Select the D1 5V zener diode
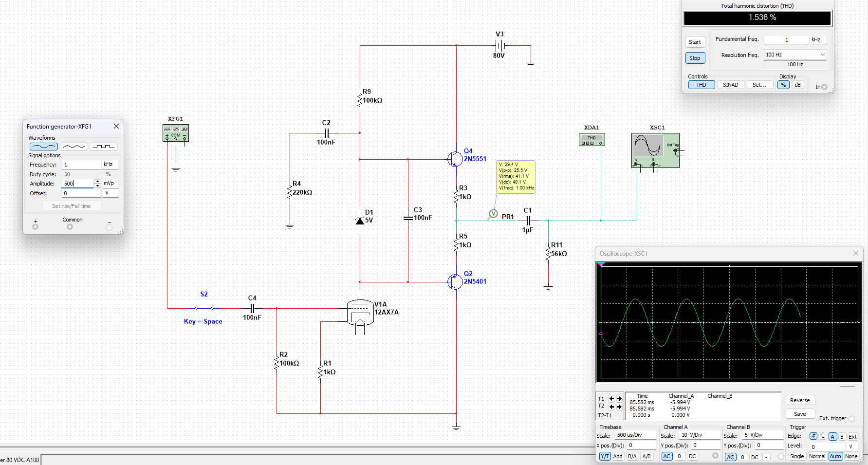This screenshot has width=868, height=465. (x=360, y=221)
